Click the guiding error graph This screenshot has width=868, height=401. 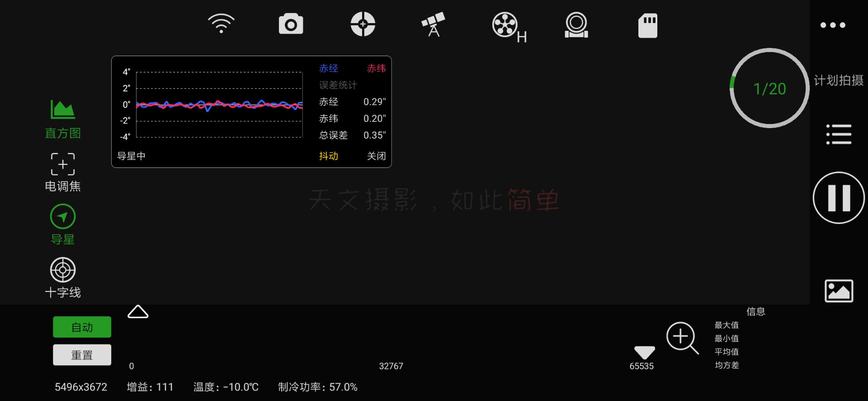(219, 105)
